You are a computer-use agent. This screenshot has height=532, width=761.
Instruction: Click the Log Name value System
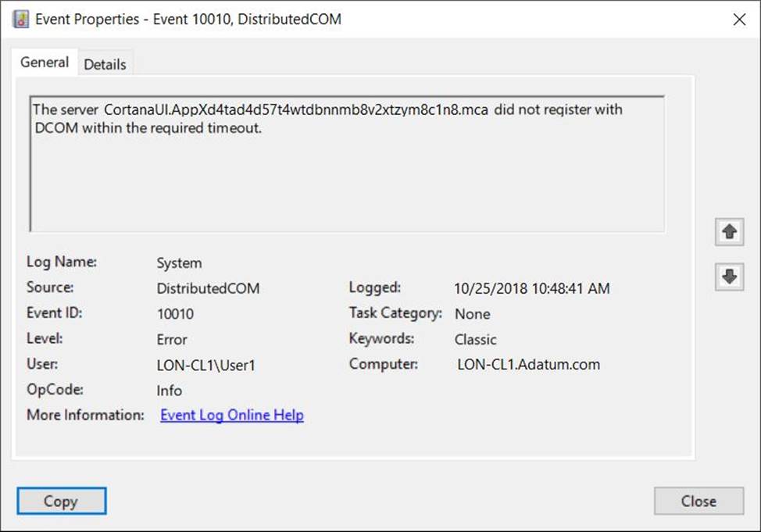point(179,264)
